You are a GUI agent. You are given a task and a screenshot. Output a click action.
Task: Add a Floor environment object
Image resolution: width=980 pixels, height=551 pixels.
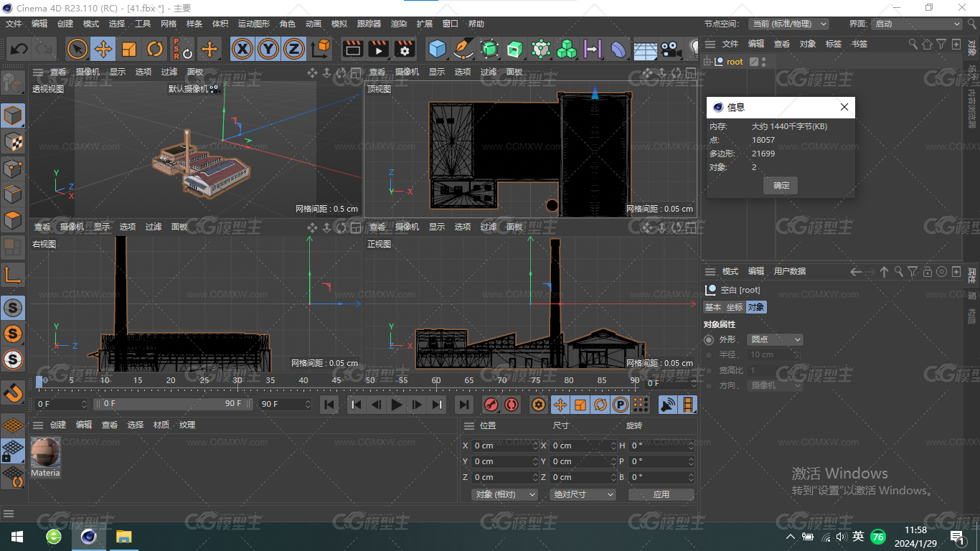(645, 49)
